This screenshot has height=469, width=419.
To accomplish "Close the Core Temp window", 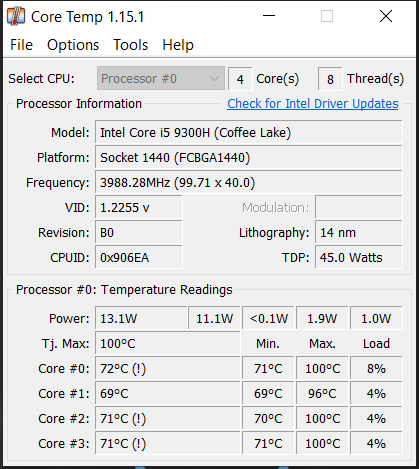I will click(386, 16).
